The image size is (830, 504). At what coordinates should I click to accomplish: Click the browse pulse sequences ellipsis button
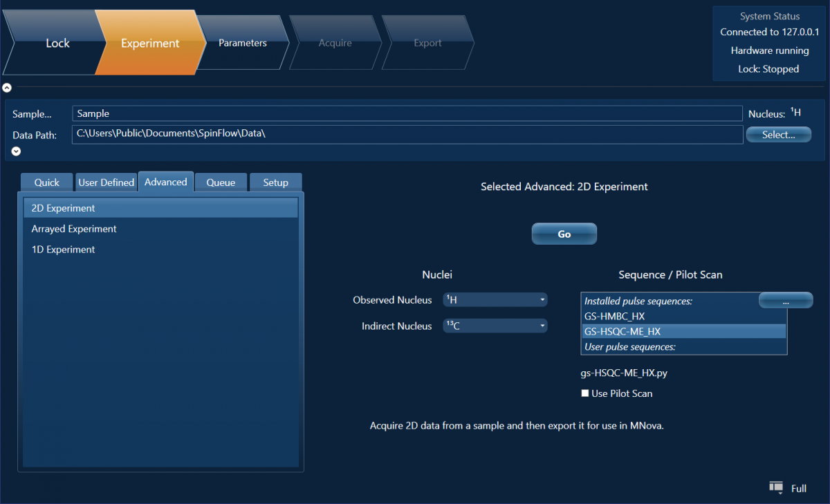click(x=785, y=300)
